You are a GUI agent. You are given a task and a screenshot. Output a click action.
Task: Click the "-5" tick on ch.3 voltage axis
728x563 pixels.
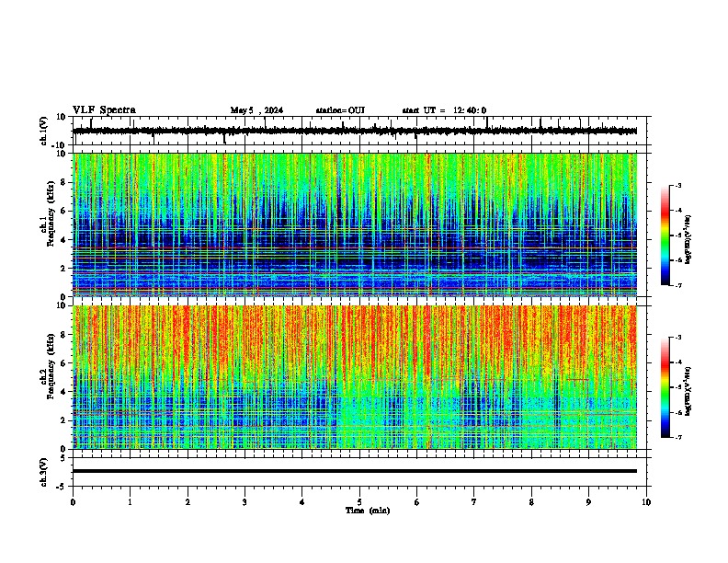[62, 487]
